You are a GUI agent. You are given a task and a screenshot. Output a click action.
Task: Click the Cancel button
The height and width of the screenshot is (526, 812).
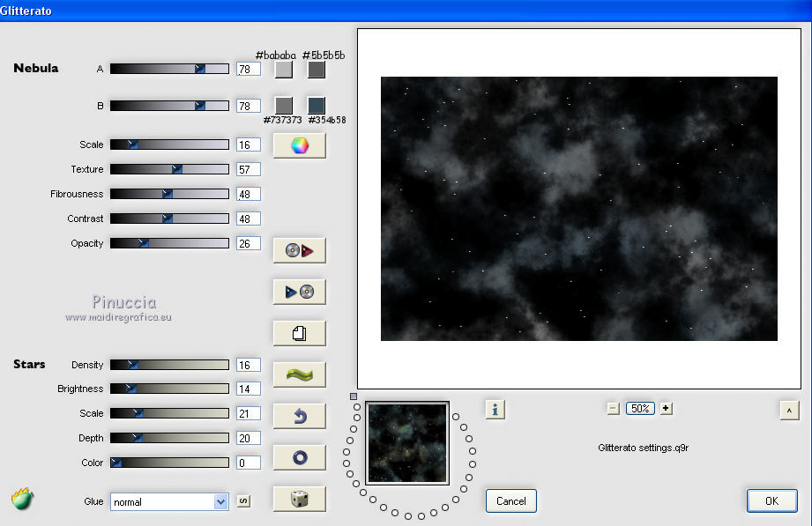pos(511,500)
